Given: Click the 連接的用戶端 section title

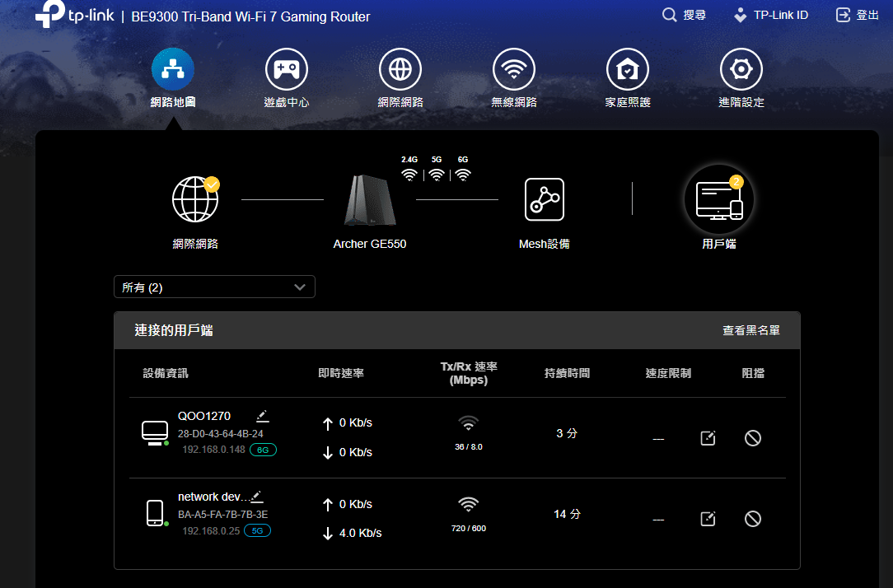Looking at the screenshot, I should (x=174, y=330).
